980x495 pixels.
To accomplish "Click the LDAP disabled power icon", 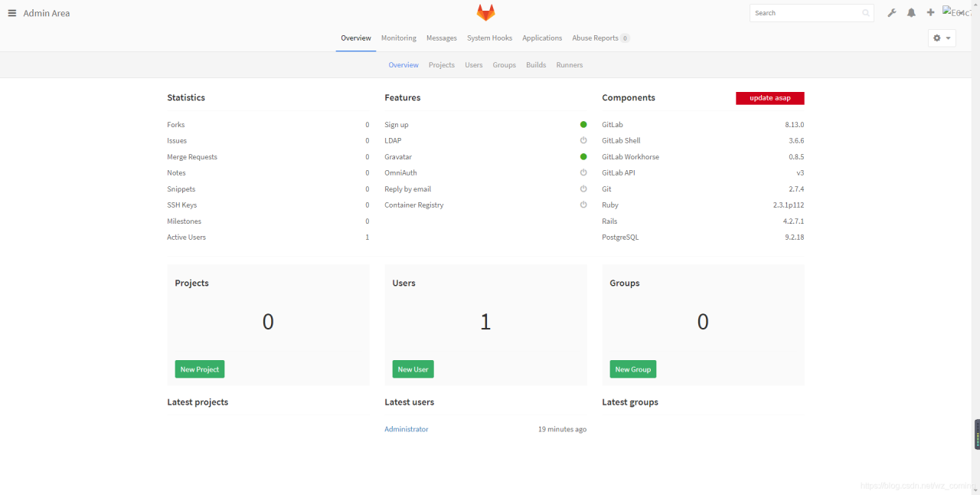I will pos(583,140).
